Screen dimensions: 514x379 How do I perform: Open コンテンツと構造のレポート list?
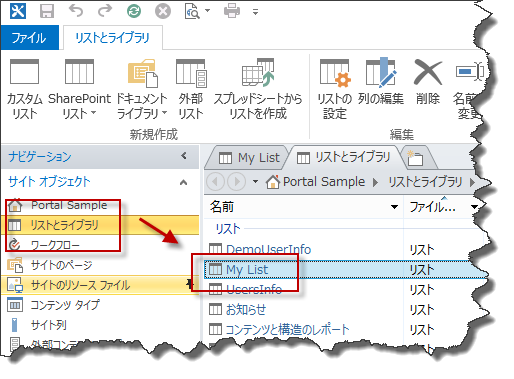[x=287, y=330]
